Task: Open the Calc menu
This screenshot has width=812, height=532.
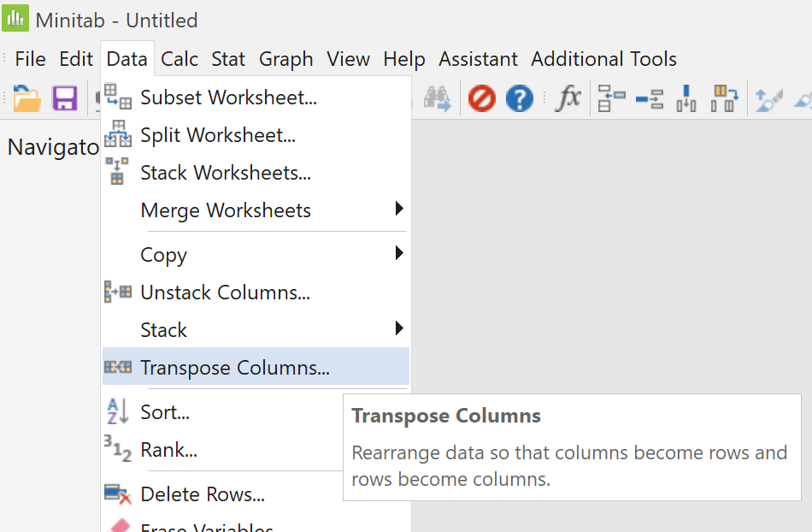Action: 179,59
